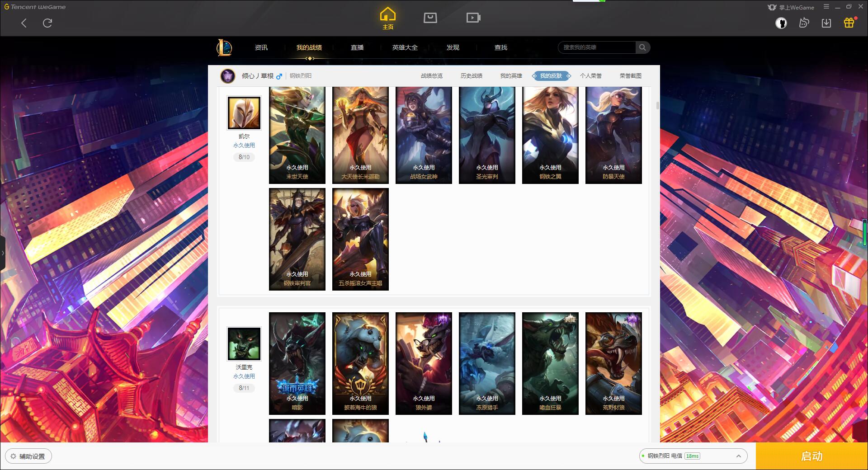Open the 冻原猎手 skin card

(487, 363)
